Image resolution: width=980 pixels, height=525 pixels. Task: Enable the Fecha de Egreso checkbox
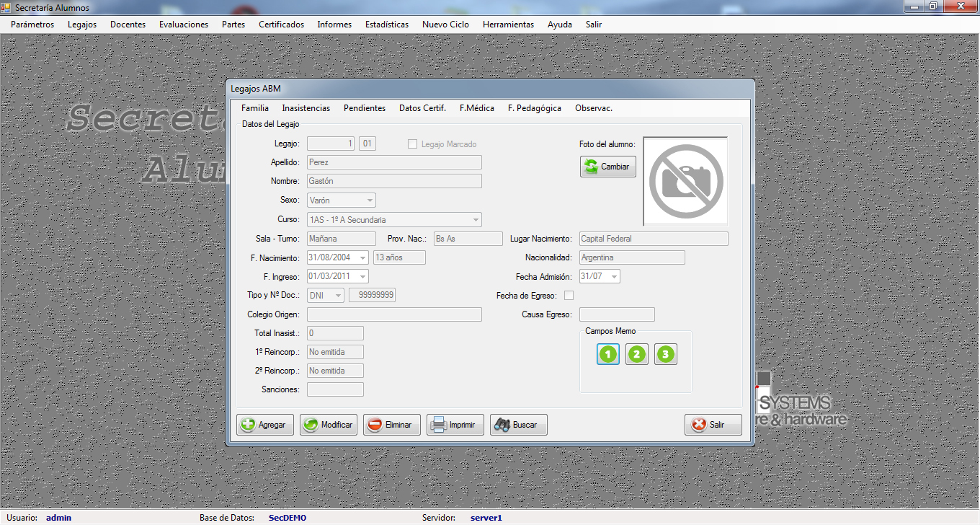pyautogui.click(x=569, y=296)
